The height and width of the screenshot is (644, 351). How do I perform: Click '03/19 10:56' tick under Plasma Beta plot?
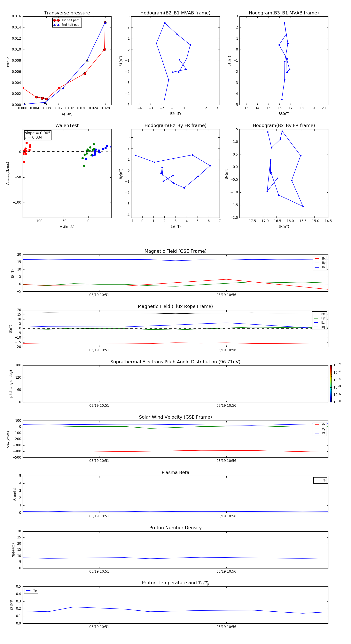(226, 516)
